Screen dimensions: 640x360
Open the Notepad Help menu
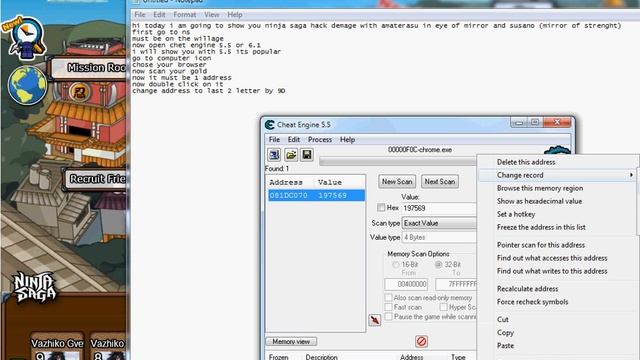click(235, 15)
